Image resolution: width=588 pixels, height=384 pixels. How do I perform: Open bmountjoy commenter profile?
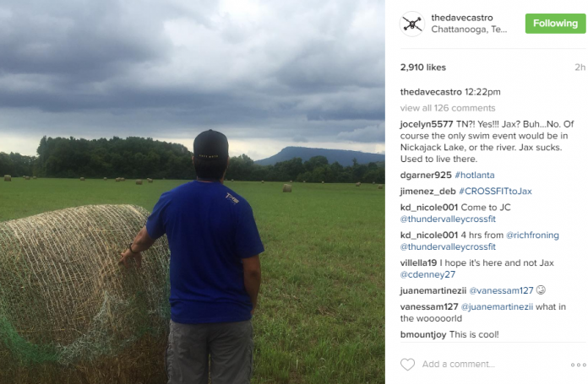[x=423, y=334]
